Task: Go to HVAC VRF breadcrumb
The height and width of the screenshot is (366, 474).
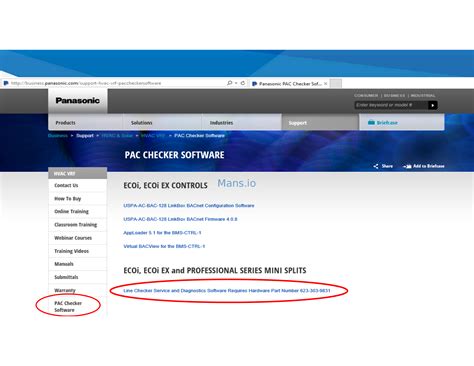Action: (x=153, y=136)
